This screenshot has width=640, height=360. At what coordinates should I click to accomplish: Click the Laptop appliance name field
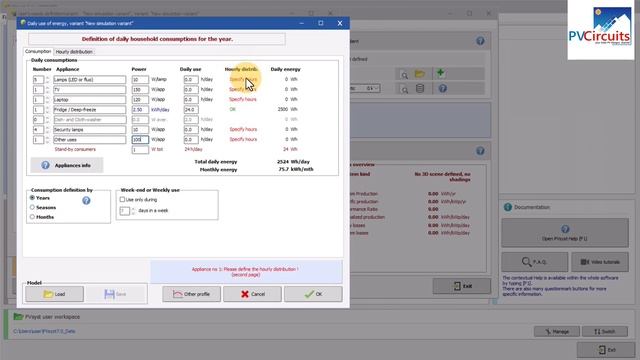(x=89, y=100)
